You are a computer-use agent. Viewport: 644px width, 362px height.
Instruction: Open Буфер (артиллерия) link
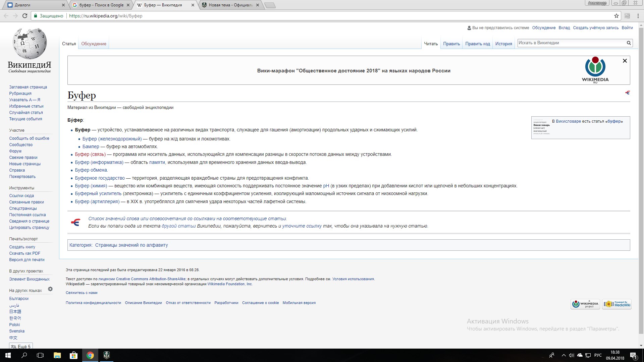97,201
